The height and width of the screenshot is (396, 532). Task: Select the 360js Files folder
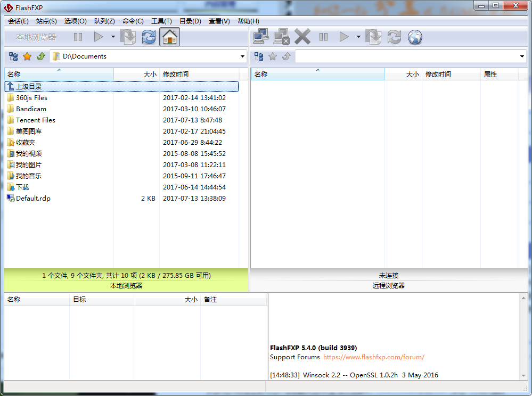[122, 97]
